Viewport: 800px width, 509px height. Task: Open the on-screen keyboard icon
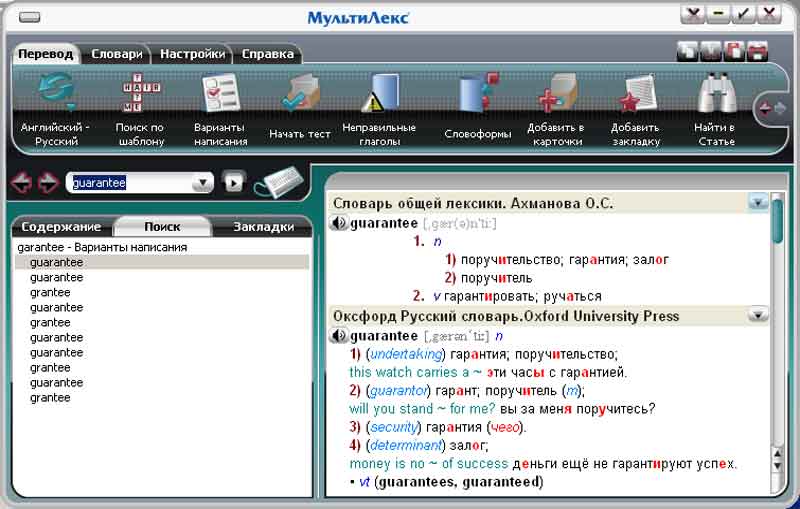pyautogui.click(x=281, y=182)
